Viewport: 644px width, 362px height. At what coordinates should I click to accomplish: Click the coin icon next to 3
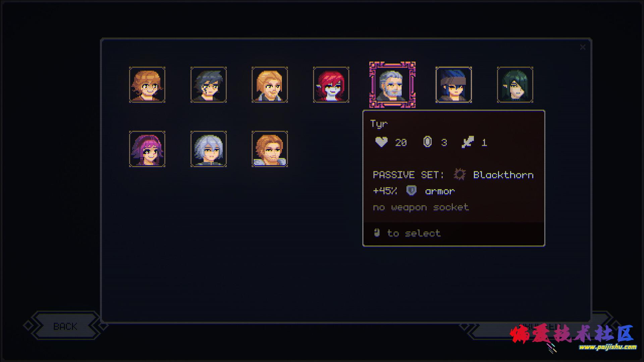point(427,142)
